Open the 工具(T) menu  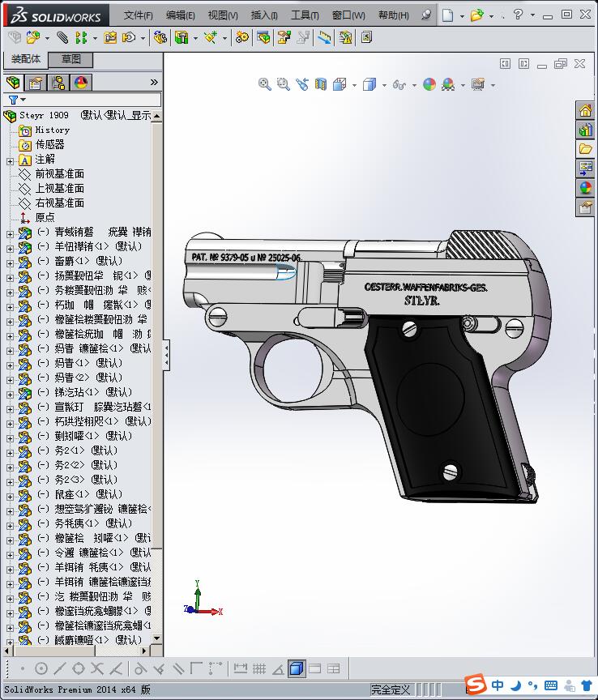pos(305,15)
